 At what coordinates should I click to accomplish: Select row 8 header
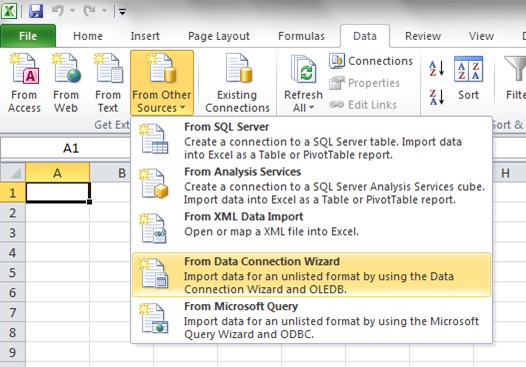click(x=12, y=332)
